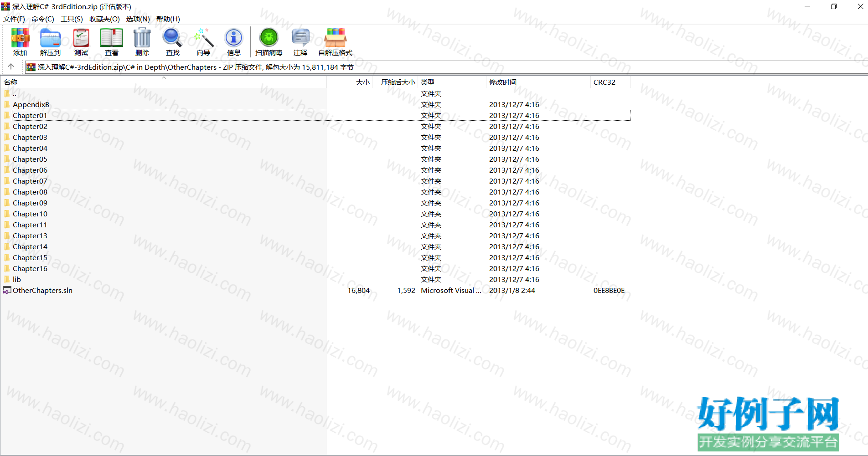
Task: Select the Chapter13 folder name
Action: pyautogui.click(x=30, y=236)
